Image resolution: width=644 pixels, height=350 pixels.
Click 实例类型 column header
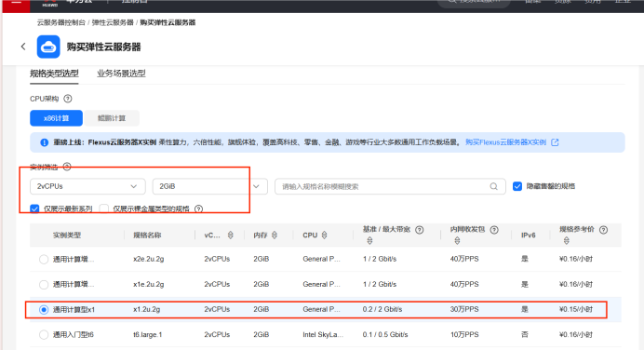(67, 235)
